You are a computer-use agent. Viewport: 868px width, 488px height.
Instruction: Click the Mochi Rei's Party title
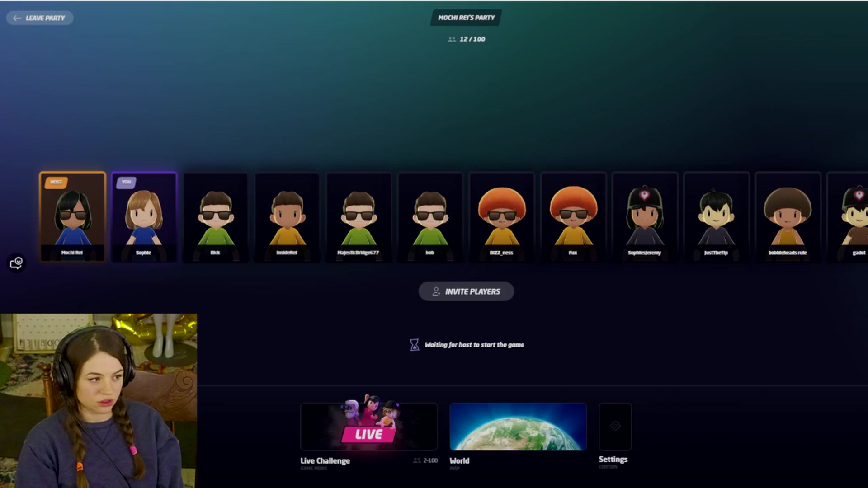tap(466, 18)
